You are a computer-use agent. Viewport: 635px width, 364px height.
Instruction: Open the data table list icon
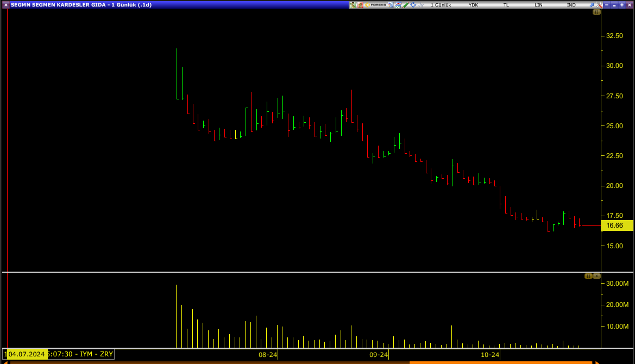click(390, 4)
